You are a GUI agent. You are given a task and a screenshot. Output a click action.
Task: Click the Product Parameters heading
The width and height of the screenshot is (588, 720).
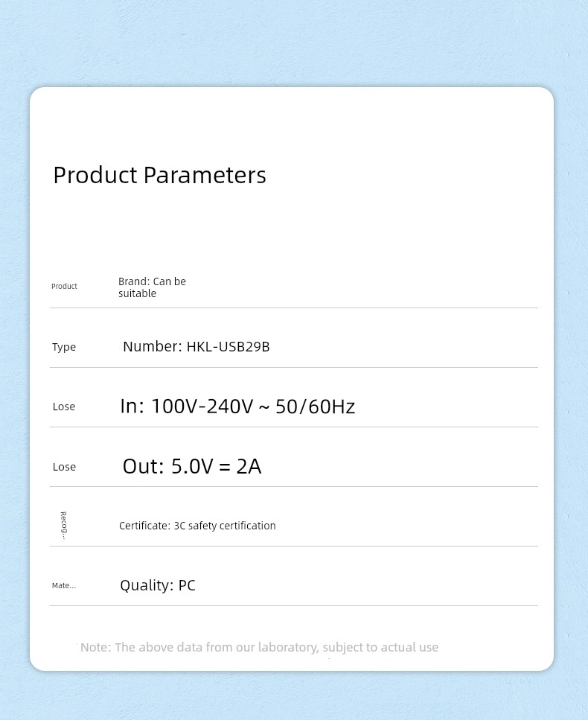click(159, 176)
